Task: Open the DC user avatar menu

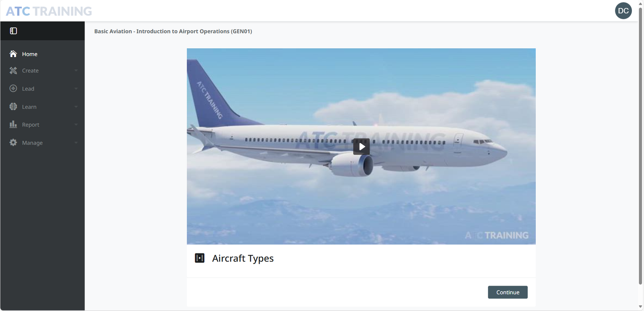Action: (623, 11)
